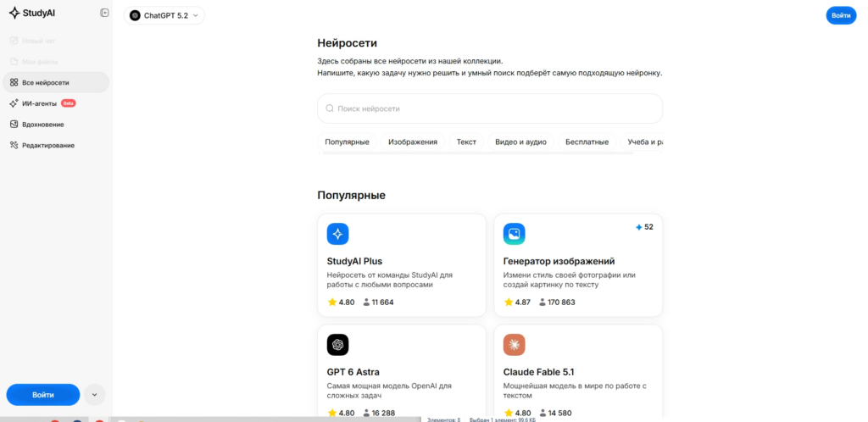The width and height of the screenshot is (868, 422).
Task: Click the 52 credits sparkle badge
Action: [644, 227]
